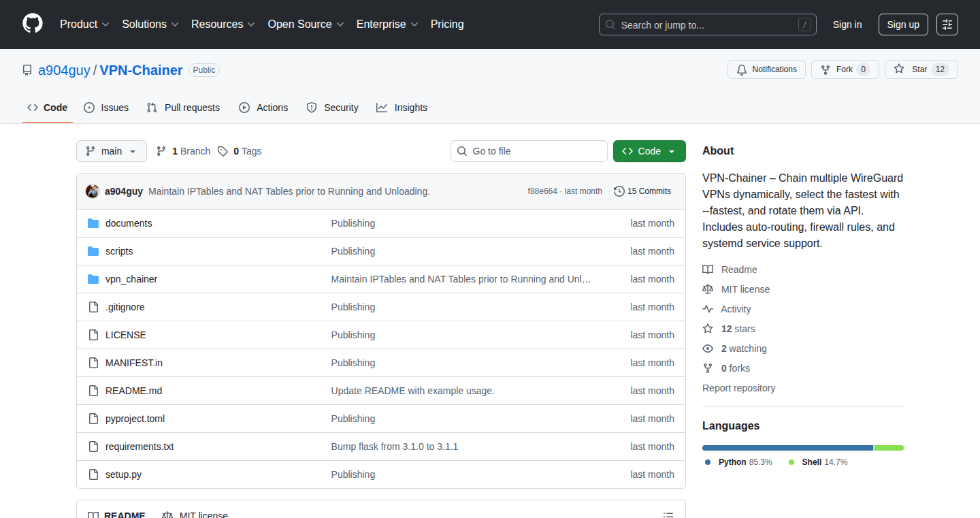The image size is (980, 518).
Task: Click the repository icon before a904guy
Action: 27,70
